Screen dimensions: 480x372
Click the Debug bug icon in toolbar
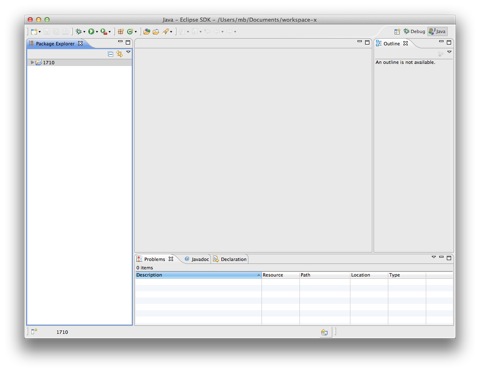pos(78,31)
